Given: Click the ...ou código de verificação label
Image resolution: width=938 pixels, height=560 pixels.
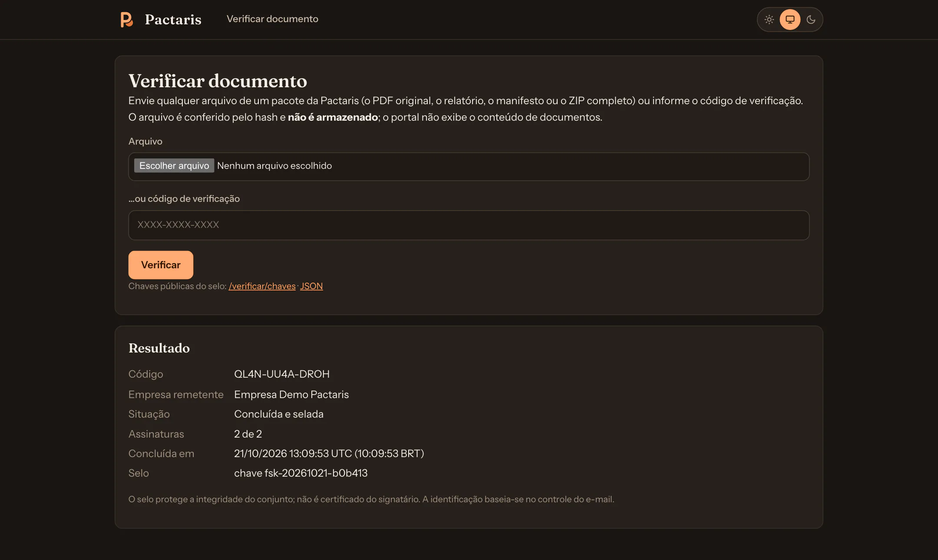Looking at the screenshot, I should [184, 199].
